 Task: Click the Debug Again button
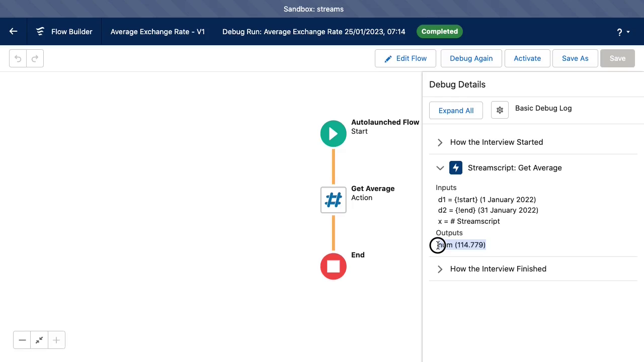471,58
